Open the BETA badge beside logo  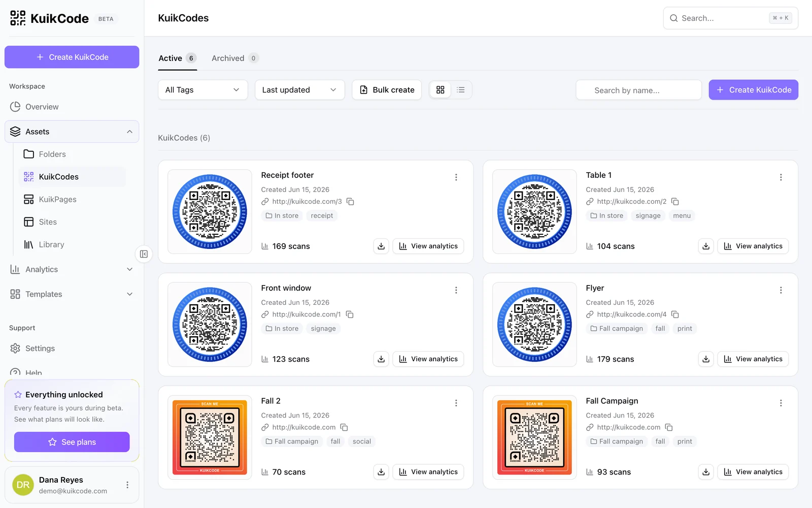pos(106,19)
